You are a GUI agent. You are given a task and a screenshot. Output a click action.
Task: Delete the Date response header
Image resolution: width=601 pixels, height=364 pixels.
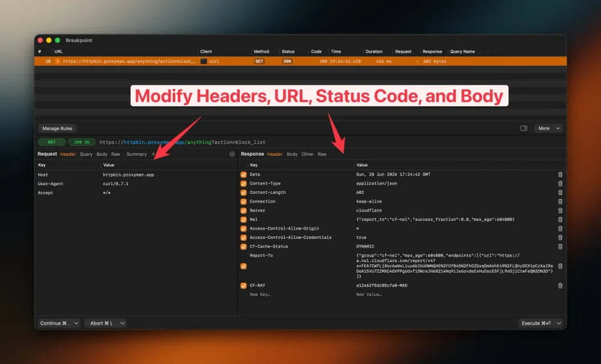(560, 174)
